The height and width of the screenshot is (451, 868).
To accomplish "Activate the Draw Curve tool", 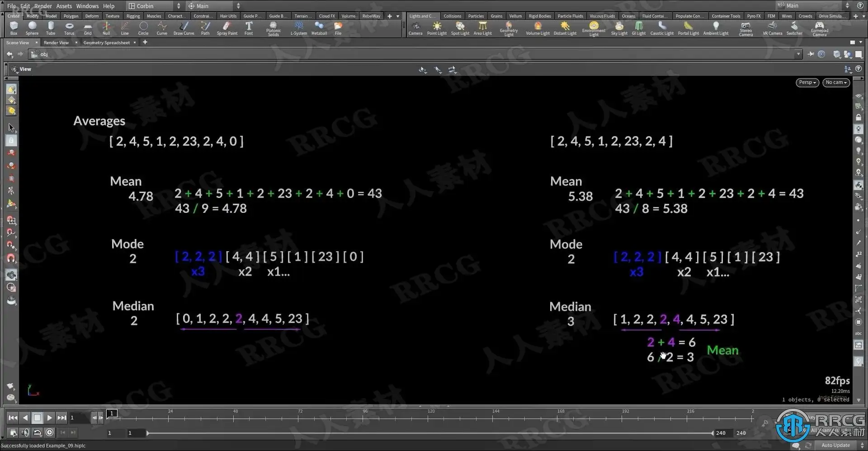I will 184,28.
